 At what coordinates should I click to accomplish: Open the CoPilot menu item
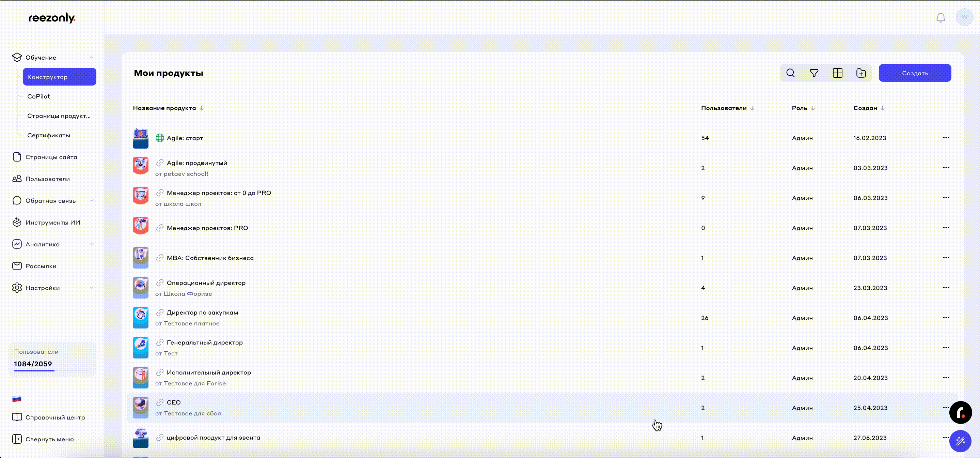(39, 96)
